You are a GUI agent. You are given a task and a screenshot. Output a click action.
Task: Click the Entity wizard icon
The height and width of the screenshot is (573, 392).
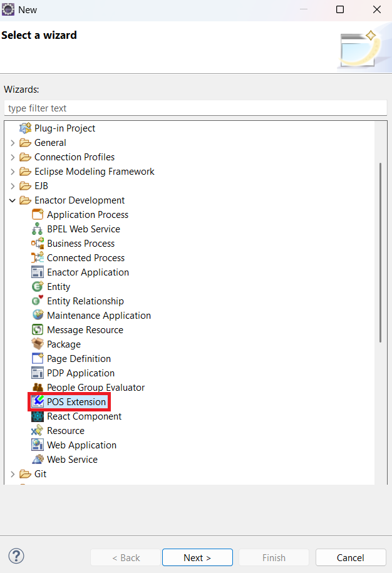[x=38, y=287]
